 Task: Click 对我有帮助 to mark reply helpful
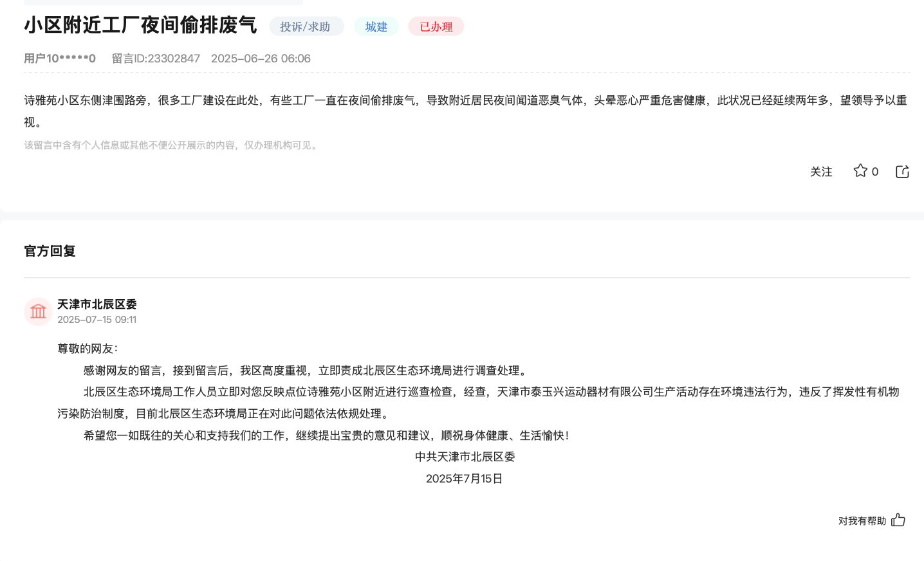point(861,520)
